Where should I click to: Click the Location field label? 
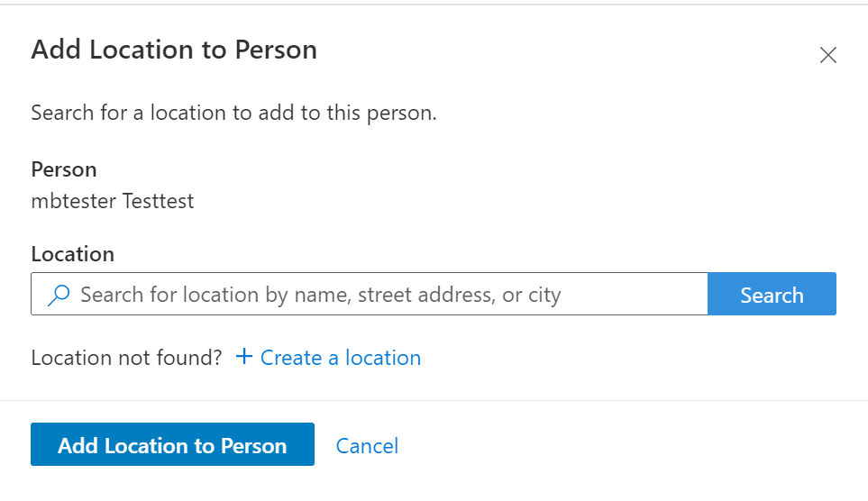pyautogui.click(x=72, y=254)
